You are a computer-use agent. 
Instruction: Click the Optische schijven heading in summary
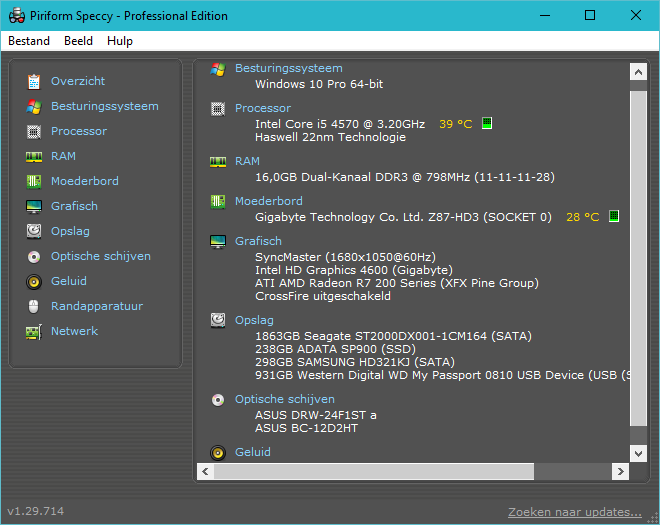284,399
